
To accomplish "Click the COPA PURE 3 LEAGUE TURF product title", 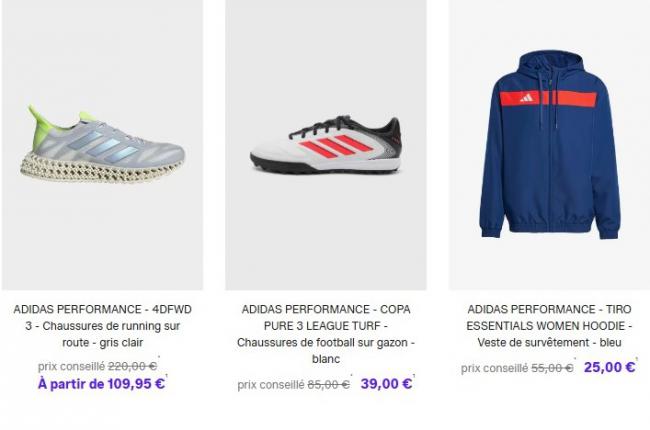I will click(x=326, y=334).
